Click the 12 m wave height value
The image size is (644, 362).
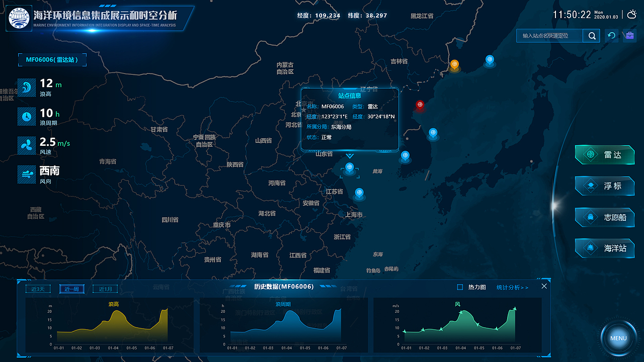51,83
